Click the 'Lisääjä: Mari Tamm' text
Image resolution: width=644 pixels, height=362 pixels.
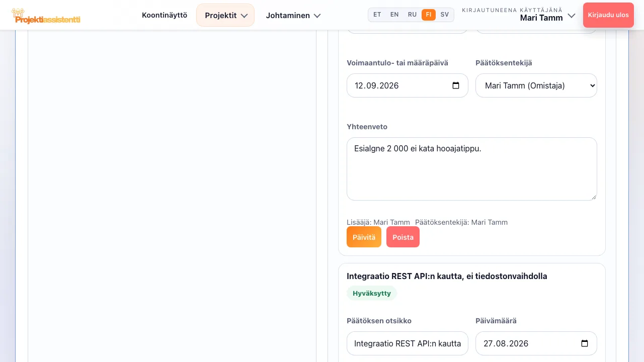tap(378, 222)
